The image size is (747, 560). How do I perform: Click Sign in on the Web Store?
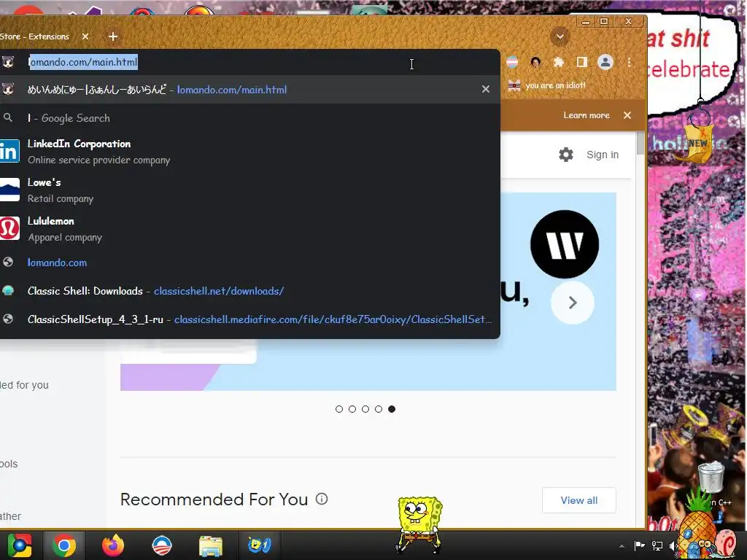pyautogui.click(x=603, y=155)
